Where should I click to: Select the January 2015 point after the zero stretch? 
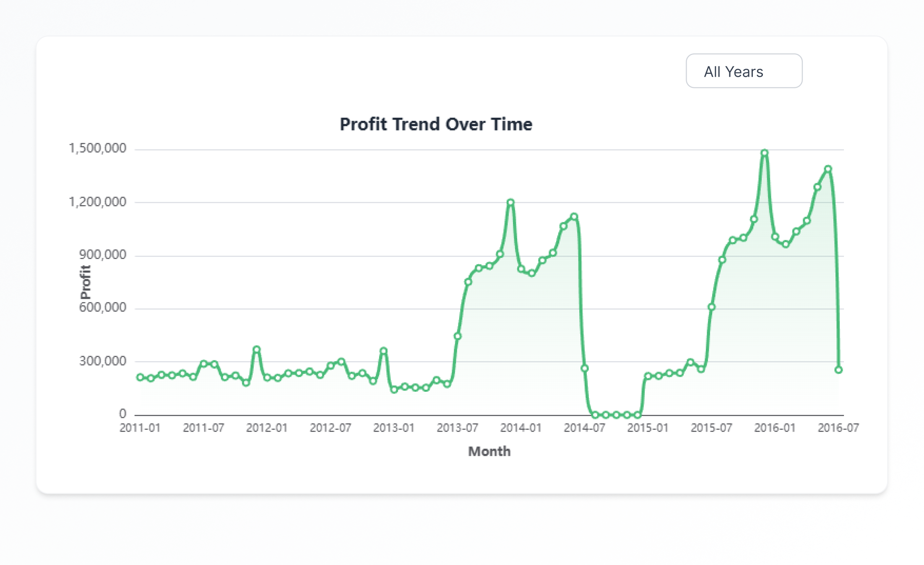point(648,376)
